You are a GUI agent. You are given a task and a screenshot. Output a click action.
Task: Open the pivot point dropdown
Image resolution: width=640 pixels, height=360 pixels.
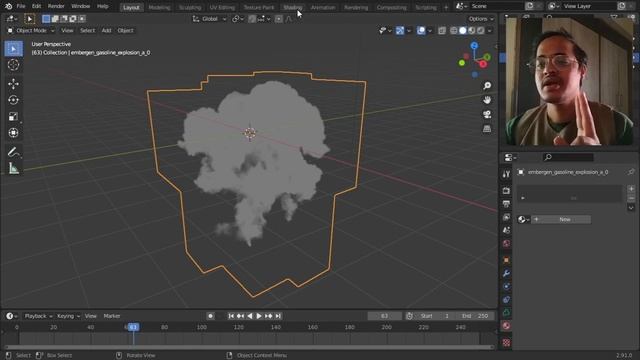[238, 19]
